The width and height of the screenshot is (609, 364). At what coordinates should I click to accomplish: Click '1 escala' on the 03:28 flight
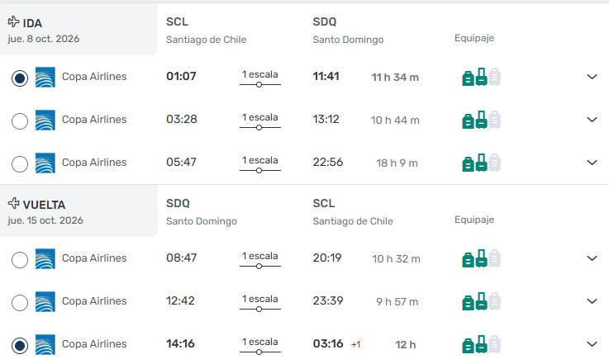[259, 118]
